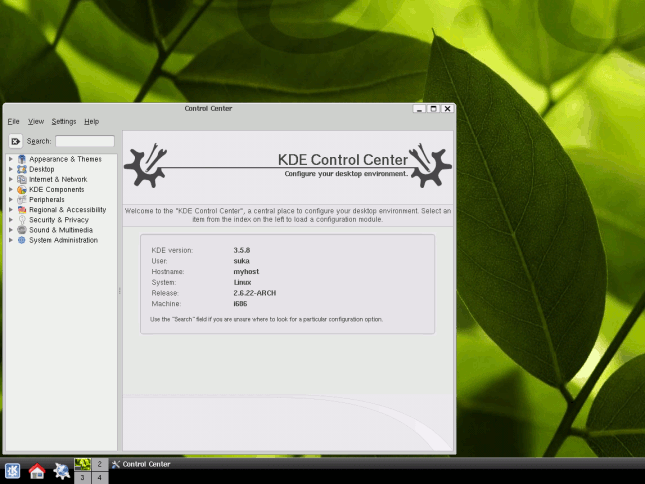The height and width of the screenshot is (484, 645).
Task: Expand the Peripherals tree node
Action: click(x=11, y=199)
